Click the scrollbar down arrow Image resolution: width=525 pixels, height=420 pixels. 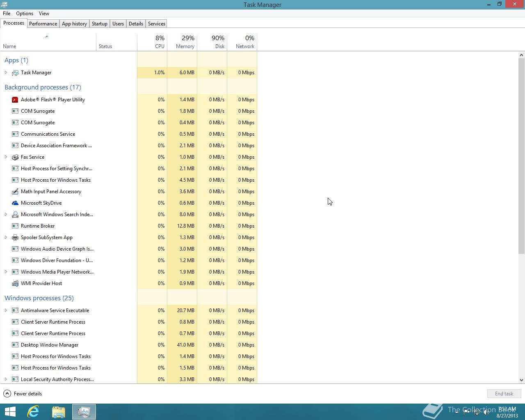522,380
